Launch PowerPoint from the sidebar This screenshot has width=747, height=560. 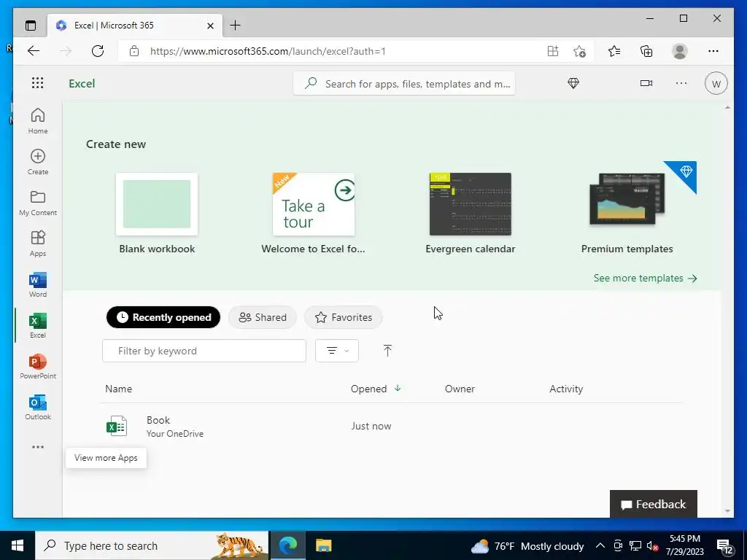click(x=38, y=367)
